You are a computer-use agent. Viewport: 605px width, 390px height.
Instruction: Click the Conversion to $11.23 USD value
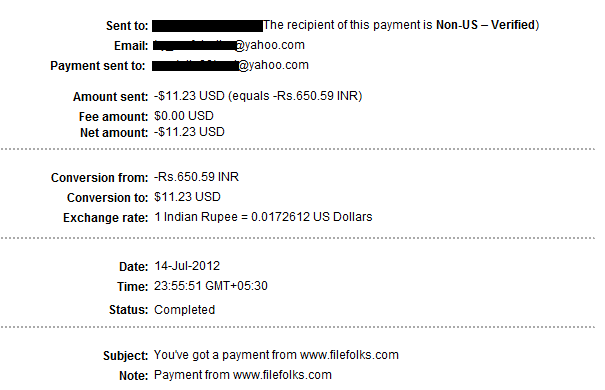187,197
